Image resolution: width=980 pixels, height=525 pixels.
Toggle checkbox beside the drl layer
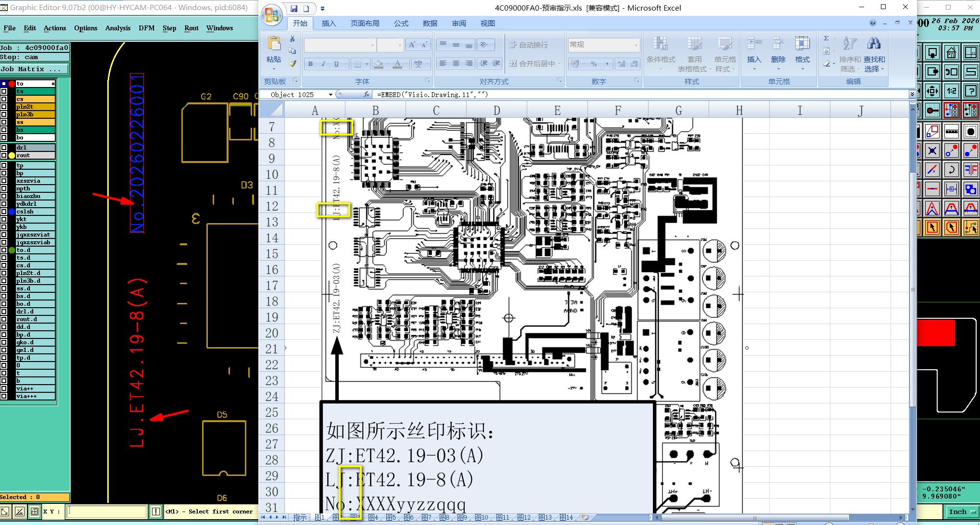[x=4, y=148]
